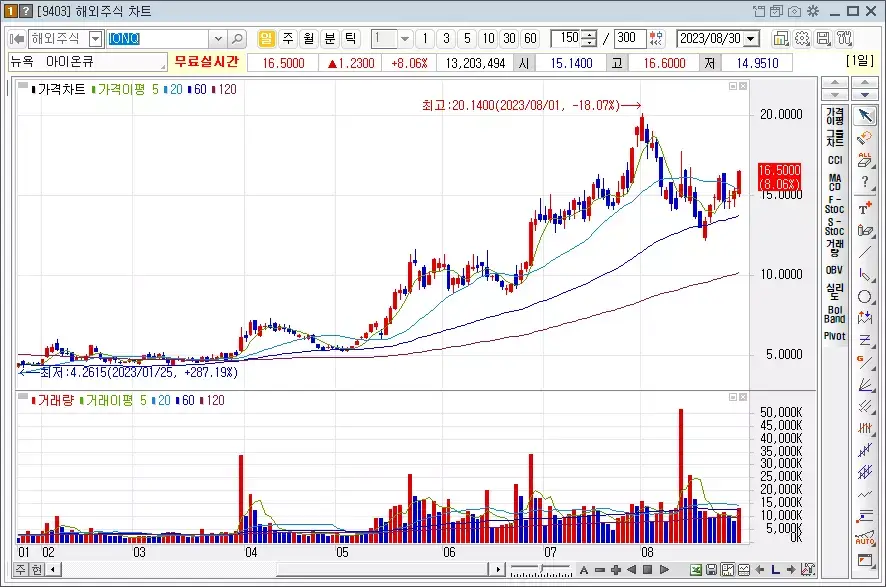886x587 pixels.
Task: Select minute 분 chart period
Action: pyautogui.click(x=329, y=38)
